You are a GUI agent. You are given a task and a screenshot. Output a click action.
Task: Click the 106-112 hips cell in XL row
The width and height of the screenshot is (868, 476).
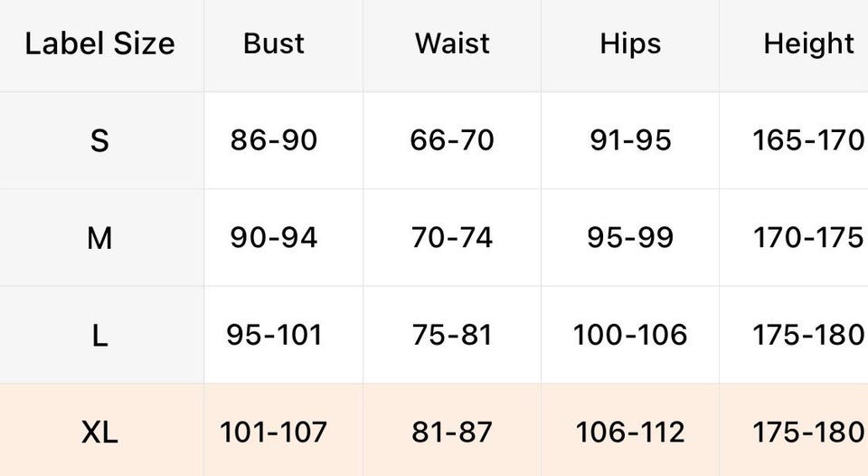click(630, 433)
